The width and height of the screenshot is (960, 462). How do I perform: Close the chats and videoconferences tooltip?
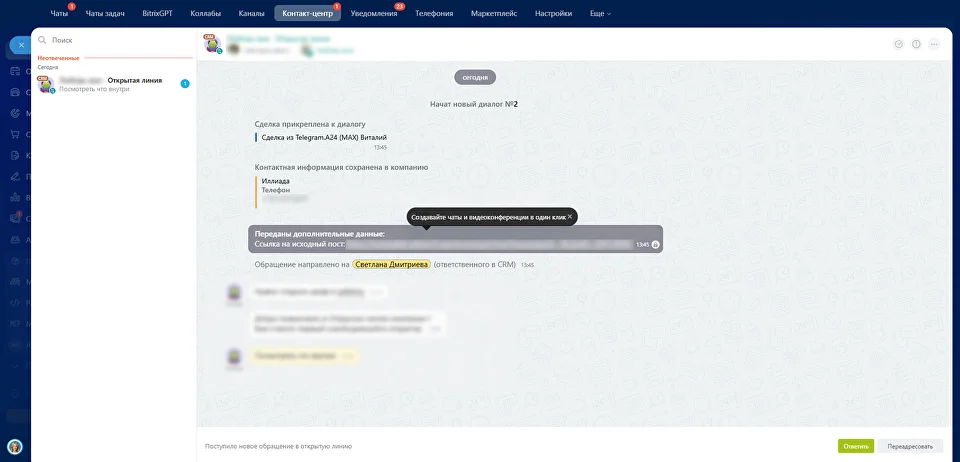coord(569,217)
